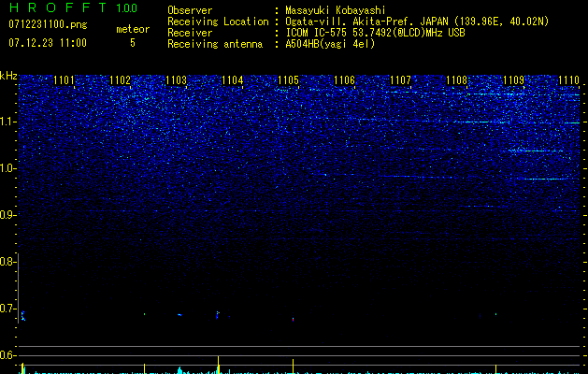Click the kHz axis unit label

click(x=8, y=76)
